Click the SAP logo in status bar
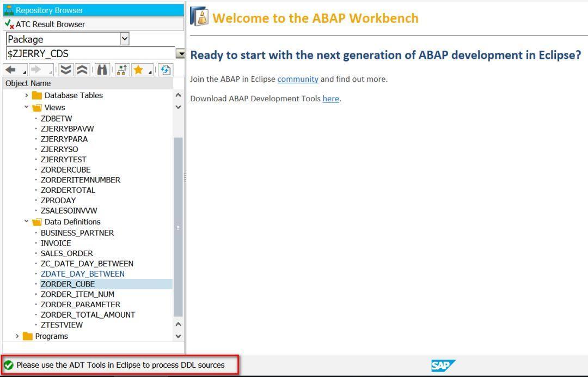Viewport: 588px width, 377px height. click(x=443, y=365)
